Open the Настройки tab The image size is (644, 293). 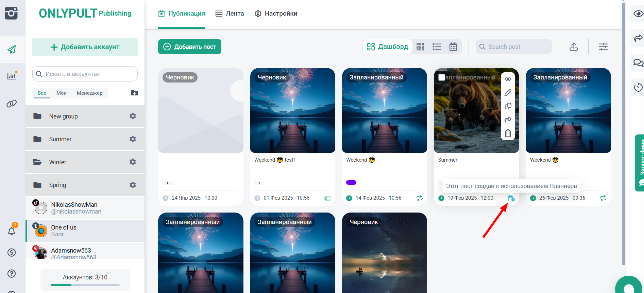(276, 14)
